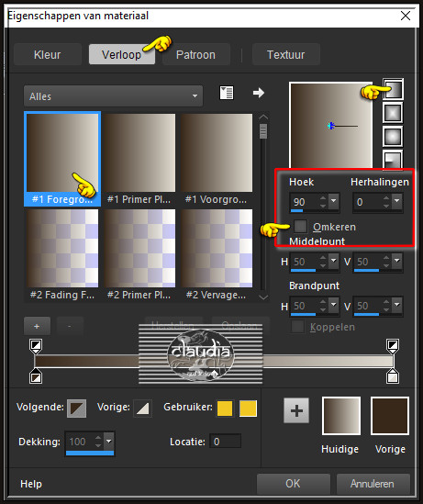Click the Herhalingen input field
This screenshot has width=423, height=504.
367,202
